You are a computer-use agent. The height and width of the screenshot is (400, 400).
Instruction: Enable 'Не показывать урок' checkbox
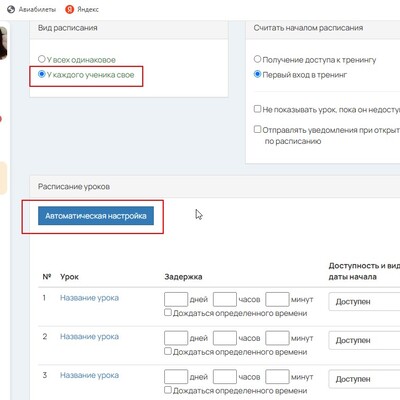(257, 109)
